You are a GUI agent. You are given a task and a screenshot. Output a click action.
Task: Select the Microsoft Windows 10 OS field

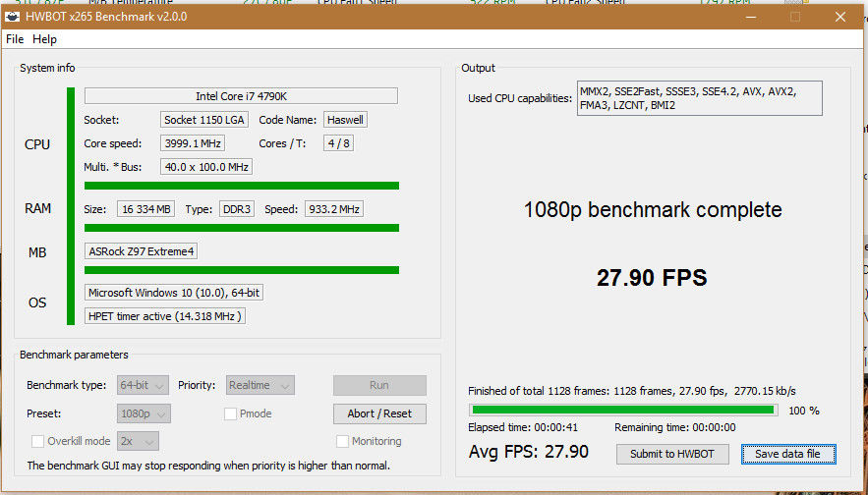(x=174, y=293)
